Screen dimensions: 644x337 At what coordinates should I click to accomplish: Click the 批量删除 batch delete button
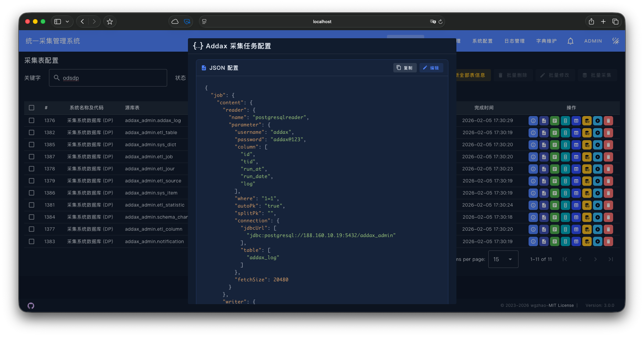(x=513, y=75)
